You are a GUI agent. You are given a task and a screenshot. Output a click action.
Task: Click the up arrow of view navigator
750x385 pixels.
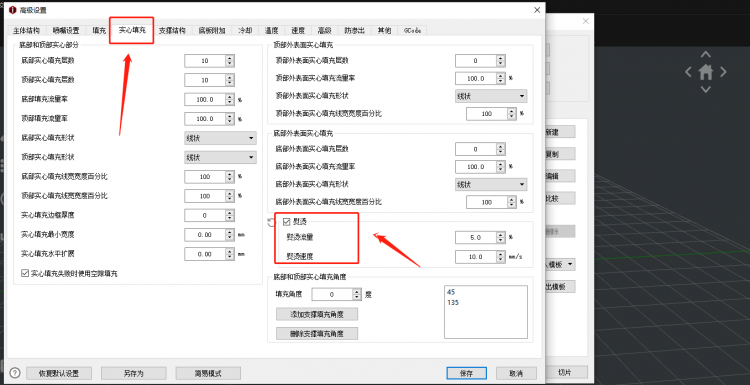[706, 55]
